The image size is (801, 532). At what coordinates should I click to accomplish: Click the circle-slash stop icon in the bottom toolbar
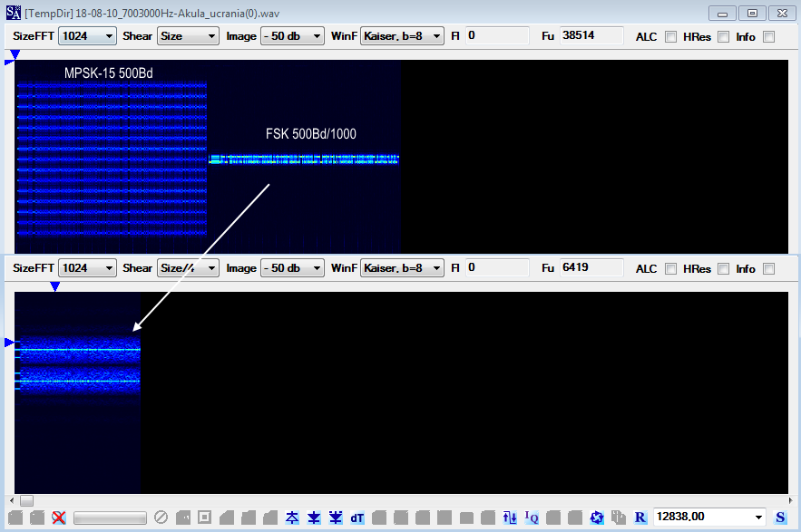click(x=161, y=517)
